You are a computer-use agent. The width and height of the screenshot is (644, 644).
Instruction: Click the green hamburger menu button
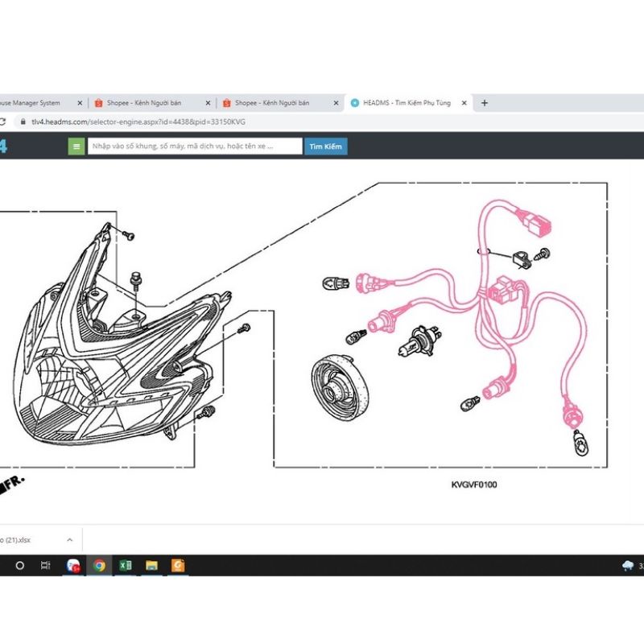76,147
